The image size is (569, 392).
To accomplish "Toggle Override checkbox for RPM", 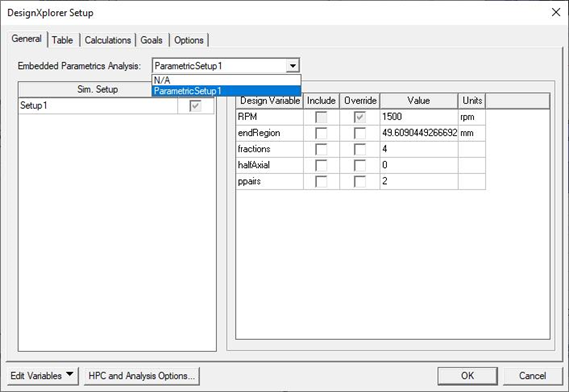I will coord(360,117).
